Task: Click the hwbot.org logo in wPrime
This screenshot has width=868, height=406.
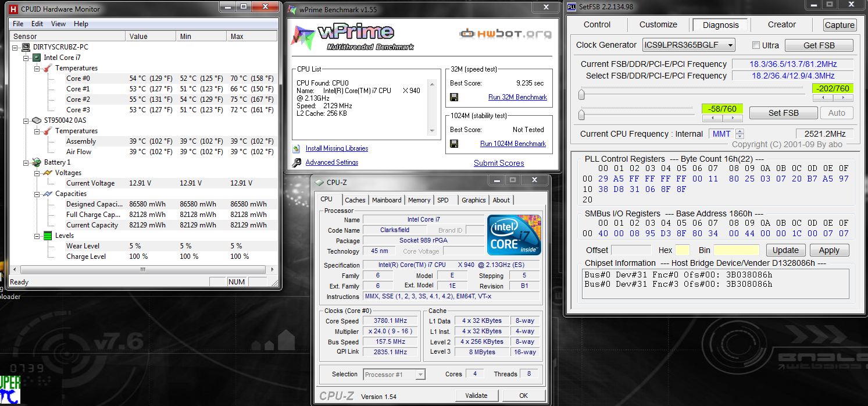Action: pyautogui.click(x=505, y=33)
